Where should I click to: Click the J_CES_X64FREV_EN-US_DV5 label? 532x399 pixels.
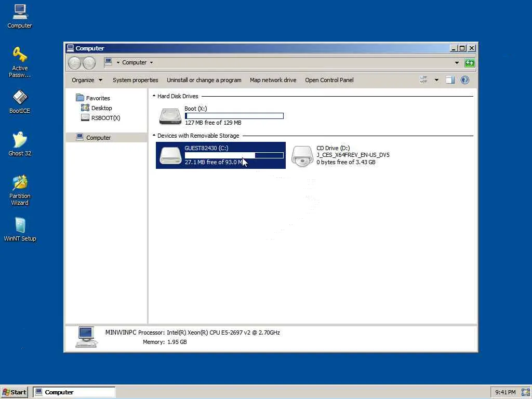353,155
